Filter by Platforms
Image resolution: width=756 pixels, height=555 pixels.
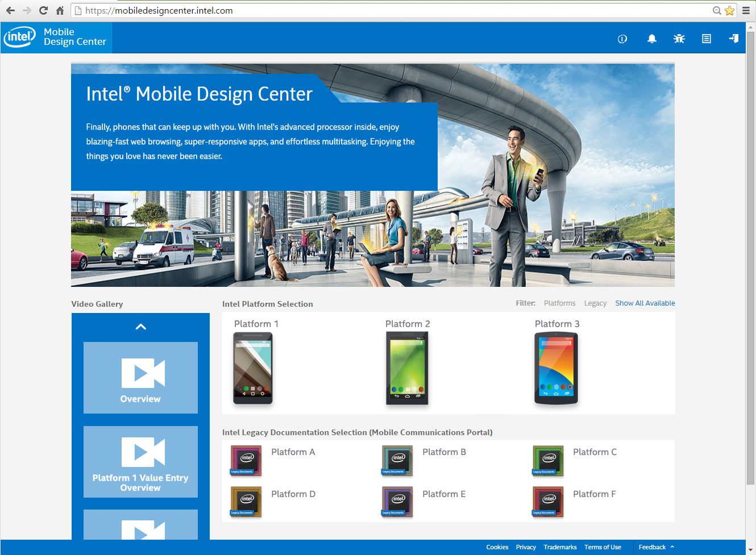pos(559,303)
